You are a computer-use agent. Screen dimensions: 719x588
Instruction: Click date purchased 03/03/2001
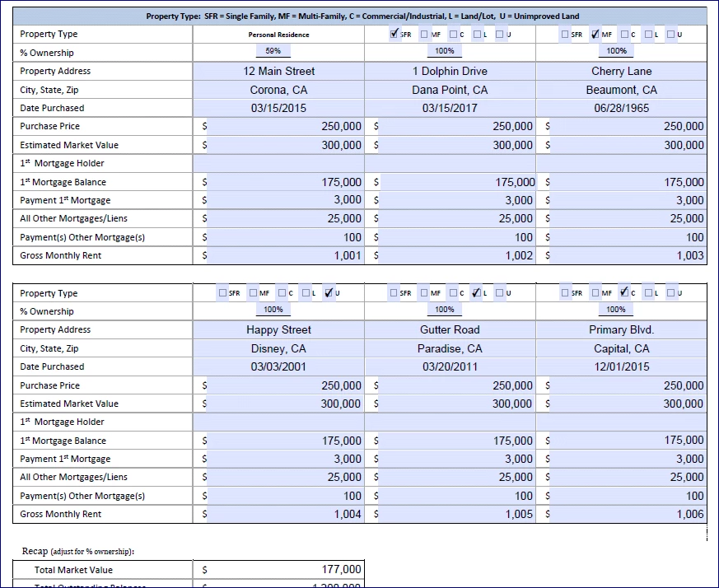tap(279, 367)
